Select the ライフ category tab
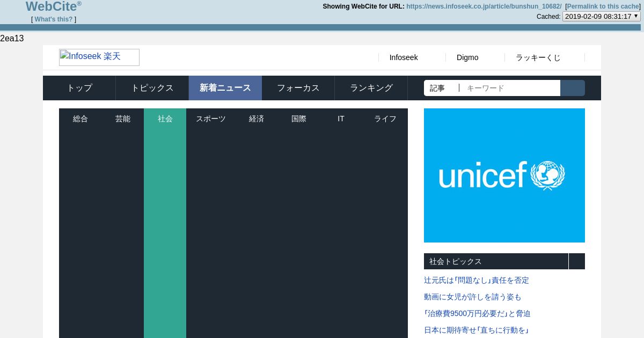The width and height of the screenshot is (644, 338). [385, 119]
